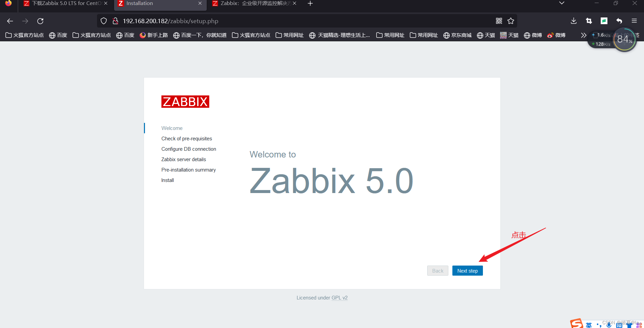
Task: Open 微博 bookmark with globe icon
Action: click(533, 35)
